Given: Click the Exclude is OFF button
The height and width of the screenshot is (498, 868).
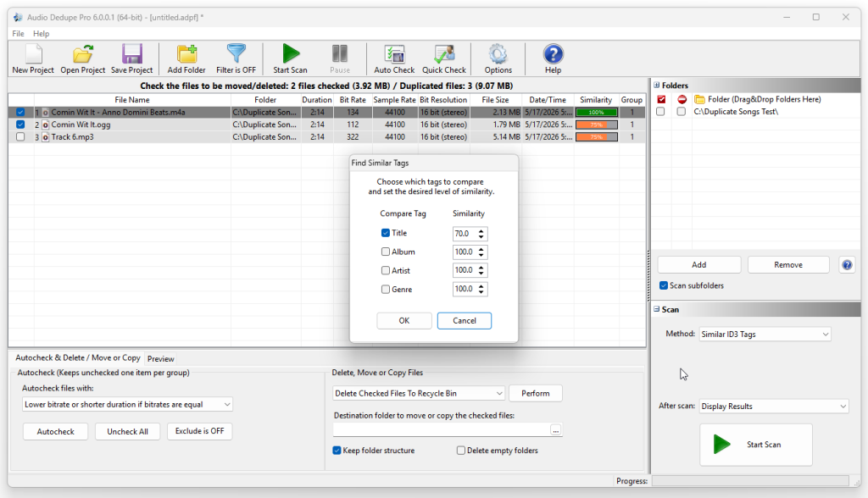Looking at the screenshot, I should (x=199, y=431).
